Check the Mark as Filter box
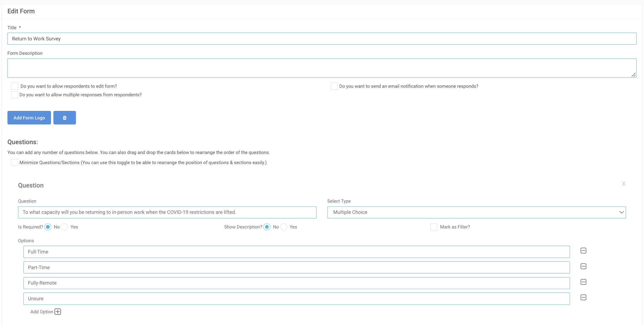The image size is (644, 325). pos(434,227)
